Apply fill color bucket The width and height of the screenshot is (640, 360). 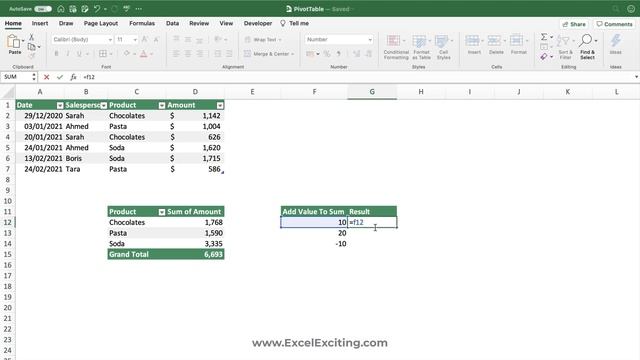(x=127, y=54)
